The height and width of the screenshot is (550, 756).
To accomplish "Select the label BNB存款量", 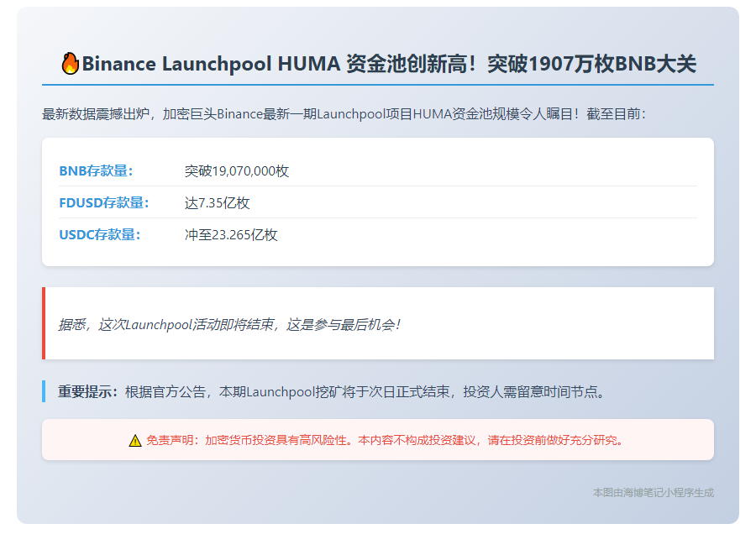I will pos(96,170).
